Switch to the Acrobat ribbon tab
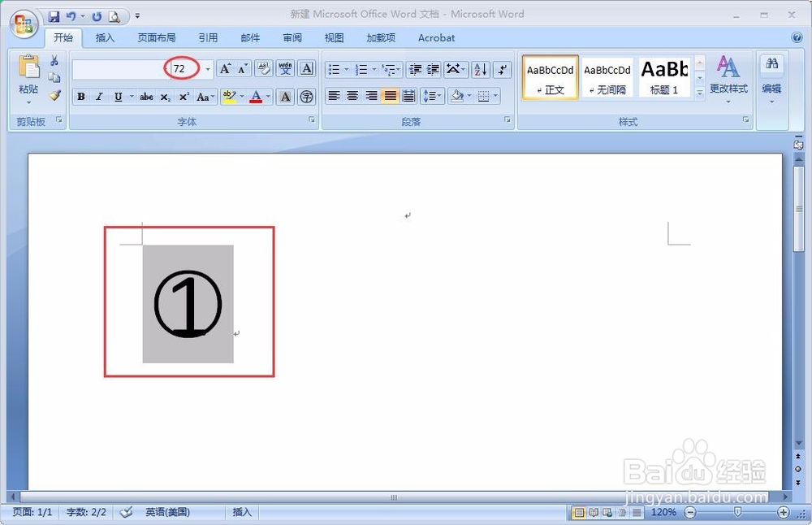This screenshot has width=812, height=525. pyautogui.click(x=436, y=37)
